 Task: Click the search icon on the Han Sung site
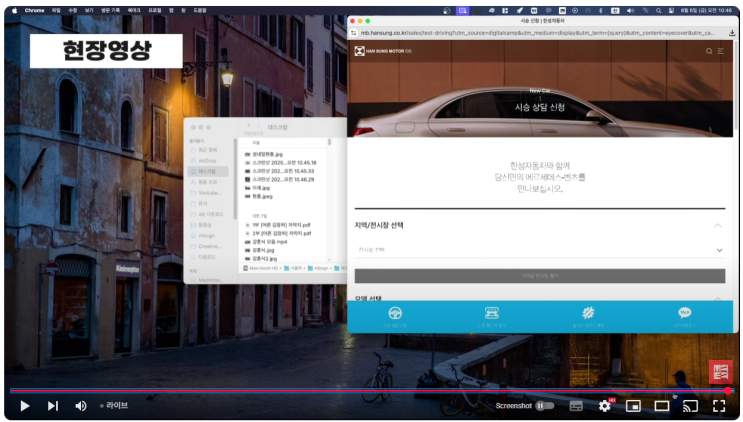(709, 51)
